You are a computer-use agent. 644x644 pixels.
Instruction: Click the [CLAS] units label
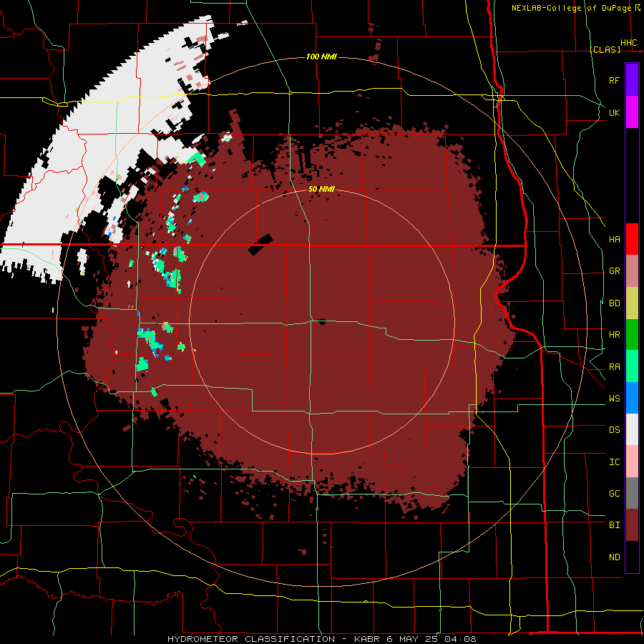point(605,49)
